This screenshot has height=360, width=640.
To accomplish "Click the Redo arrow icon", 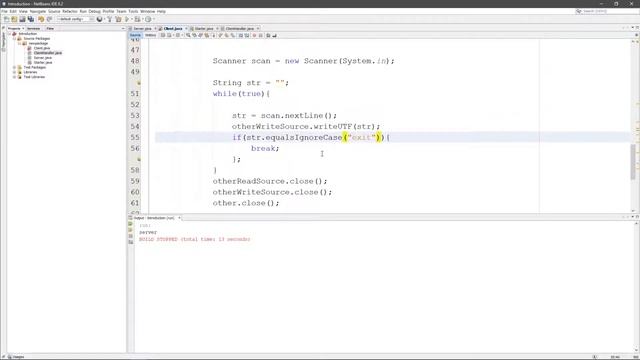I will [x=49, y=19].
